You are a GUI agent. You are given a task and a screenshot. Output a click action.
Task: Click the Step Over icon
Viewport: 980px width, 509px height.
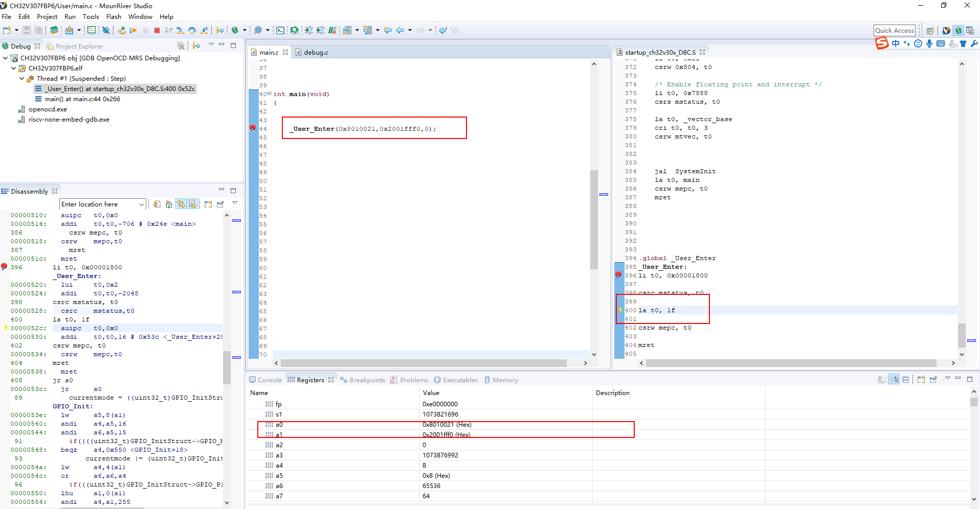(x=192, y=30)
